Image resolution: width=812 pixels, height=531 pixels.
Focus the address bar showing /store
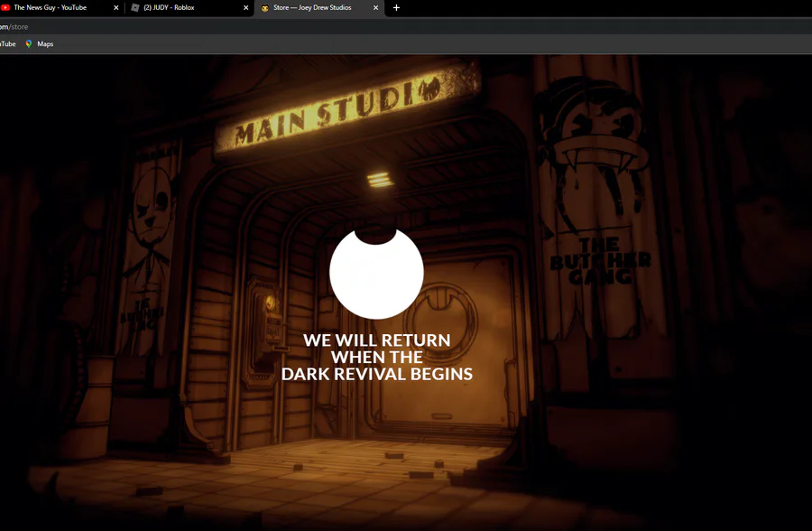(406, 26)
